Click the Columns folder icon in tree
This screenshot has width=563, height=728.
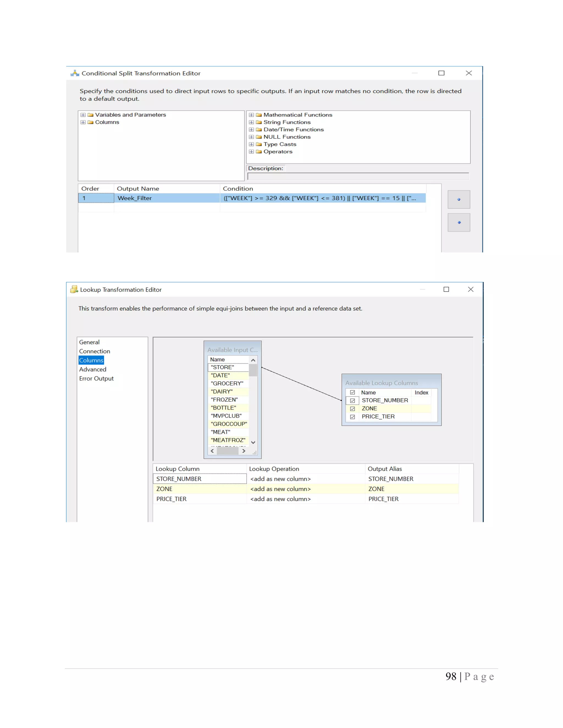(x=90, y=122)
